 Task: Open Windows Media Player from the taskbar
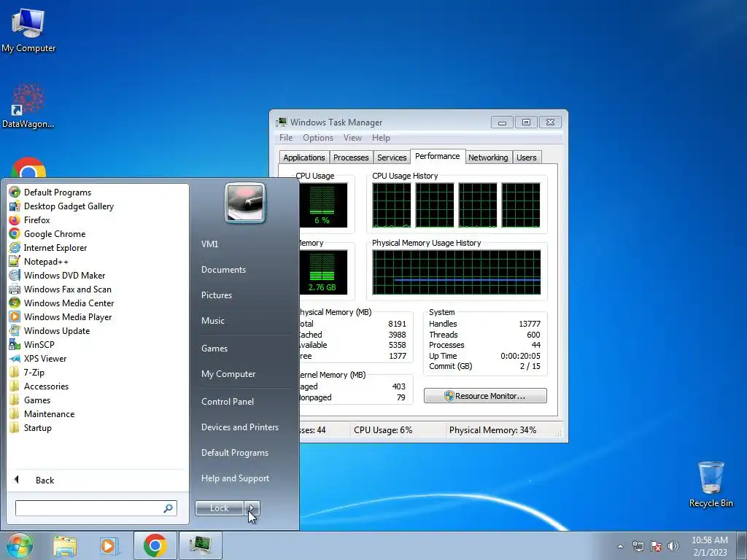tap(109, 545)
